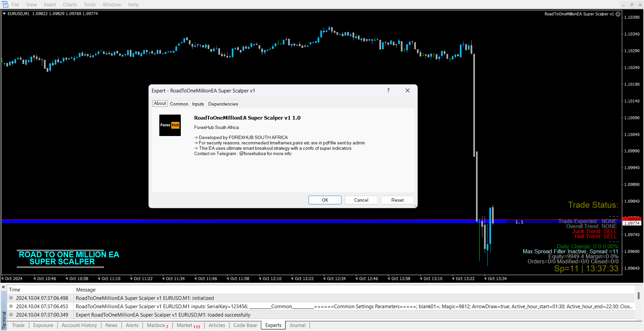Open the Charts menu
This screenshot has height=331, width=644.
(x=70, y=5)
